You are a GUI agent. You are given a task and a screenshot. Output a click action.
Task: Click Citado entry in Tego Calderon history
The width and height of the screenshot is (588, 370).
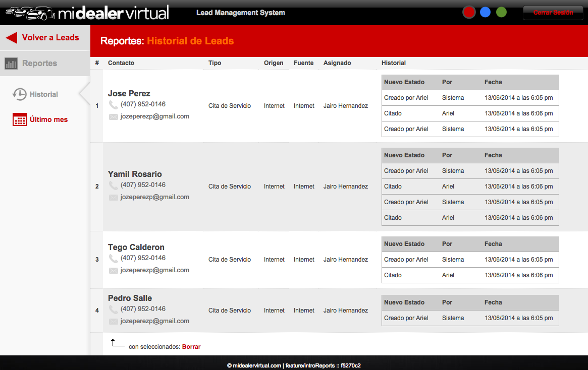[393, 275]
